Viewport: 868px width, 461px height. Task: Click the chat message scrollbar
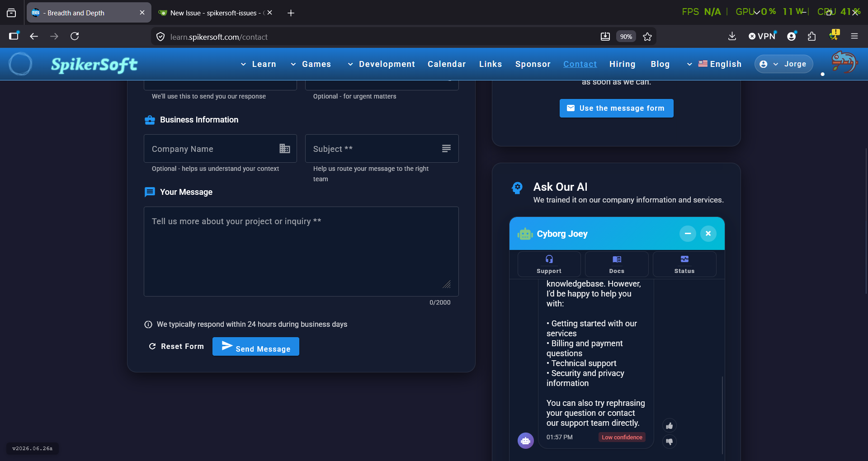click(722, 415)
